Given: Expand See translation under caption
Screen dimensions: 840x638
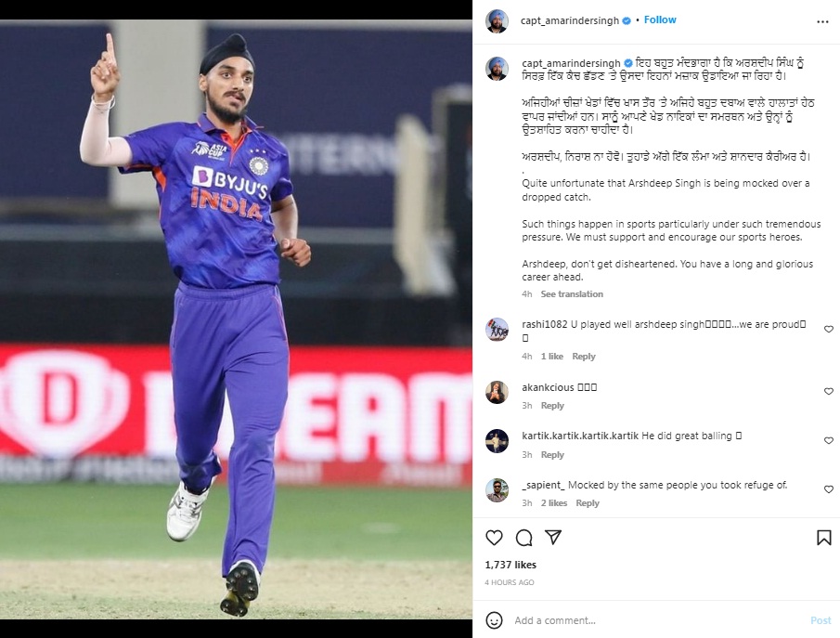Looking at the screenshot, I should tap(572, 293).
